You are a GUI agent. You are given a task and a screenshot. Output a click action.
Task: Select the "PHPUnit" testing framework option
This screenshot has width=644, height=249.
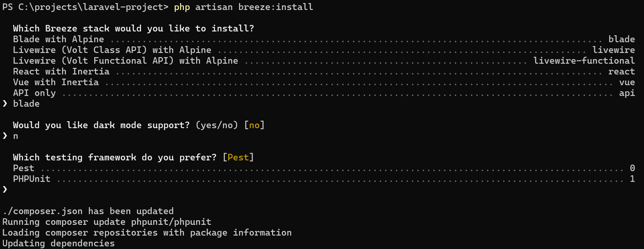pyautogui.click(x=31, y=179)
